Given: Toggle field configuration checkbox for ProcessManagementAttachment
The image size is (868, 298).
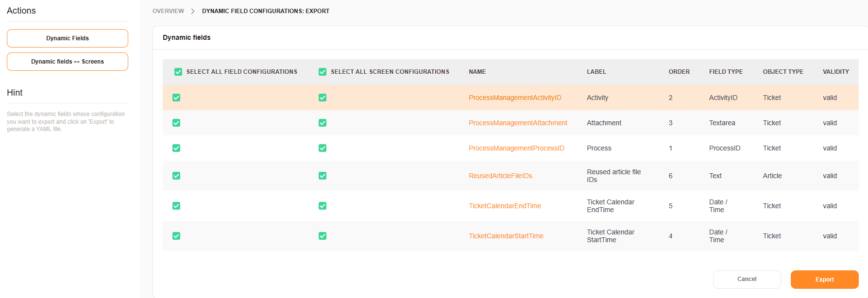Looking at the screenshot, I should [x=176, y=123].
